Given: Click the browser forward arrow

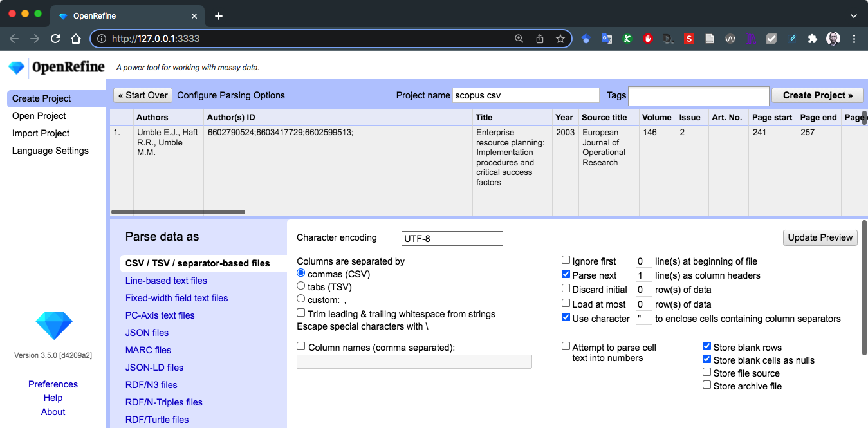Looking at the screenshot, I should click(x=35, y=39).
